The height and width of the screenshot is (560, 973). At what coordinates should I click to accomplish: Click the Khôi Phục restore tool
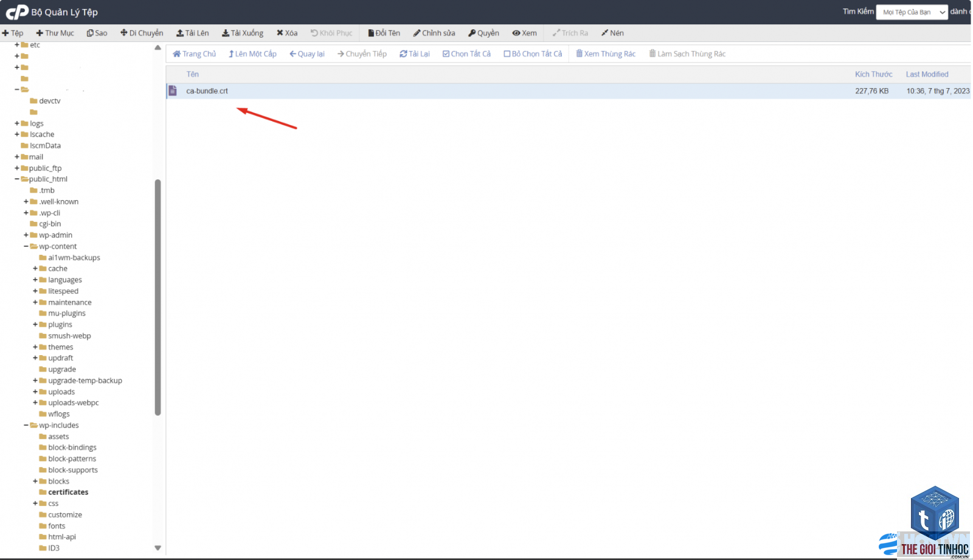click(x=331, y=33)
